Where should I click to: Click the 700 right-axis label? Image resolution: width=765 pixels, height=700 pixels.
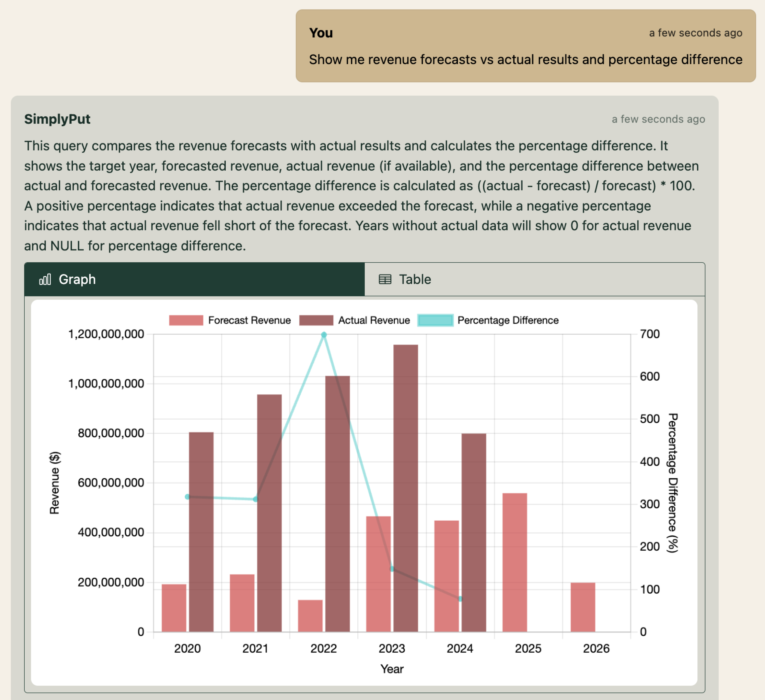650,334
